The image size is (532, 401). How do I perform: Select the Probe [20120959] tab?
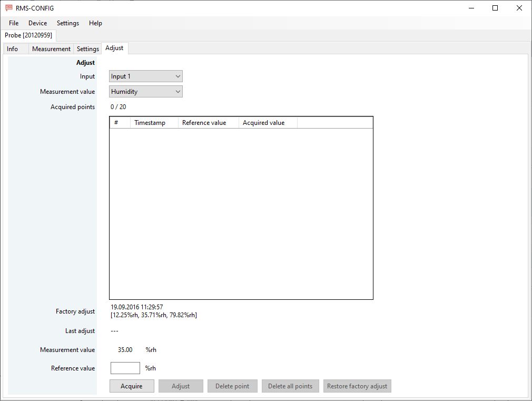pyautogui.click(x=28, y=35)
